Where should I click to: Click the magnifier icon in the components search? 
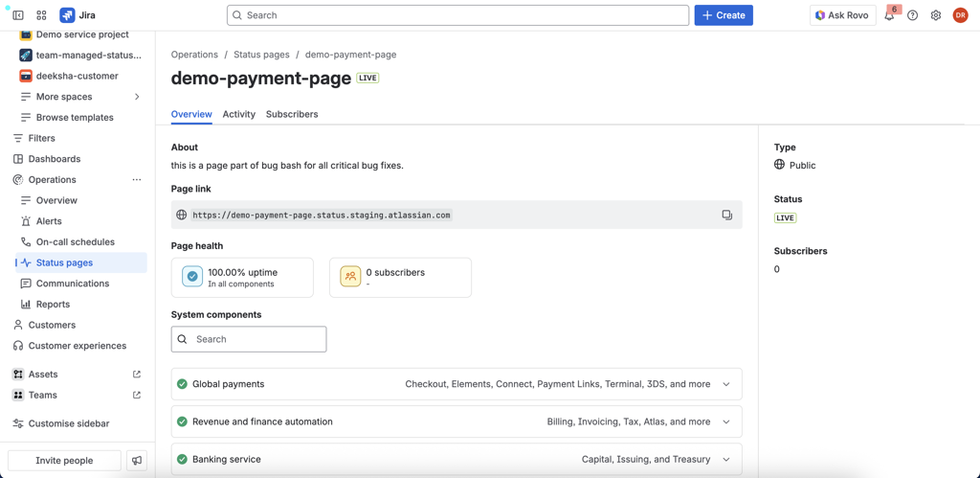(182, 339)
